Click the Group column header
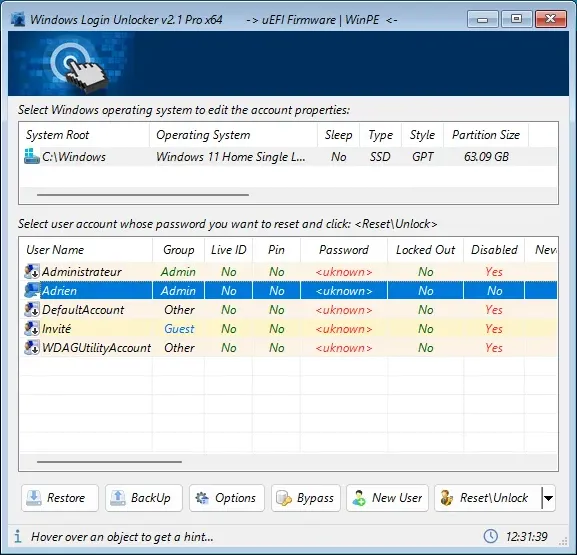The width and height of the screenshot is (577, 555). tap(178, 250)
